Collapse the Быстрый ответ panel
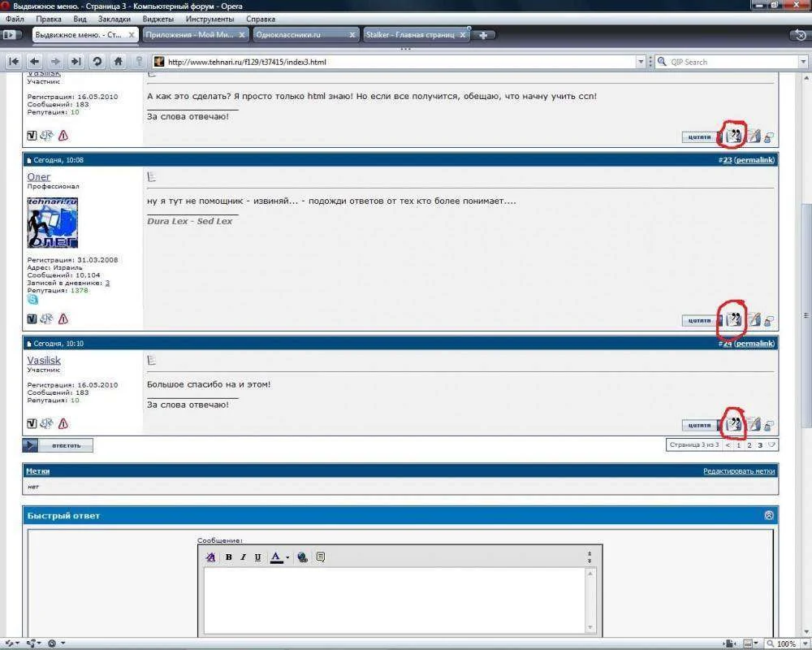 point(769,515)
